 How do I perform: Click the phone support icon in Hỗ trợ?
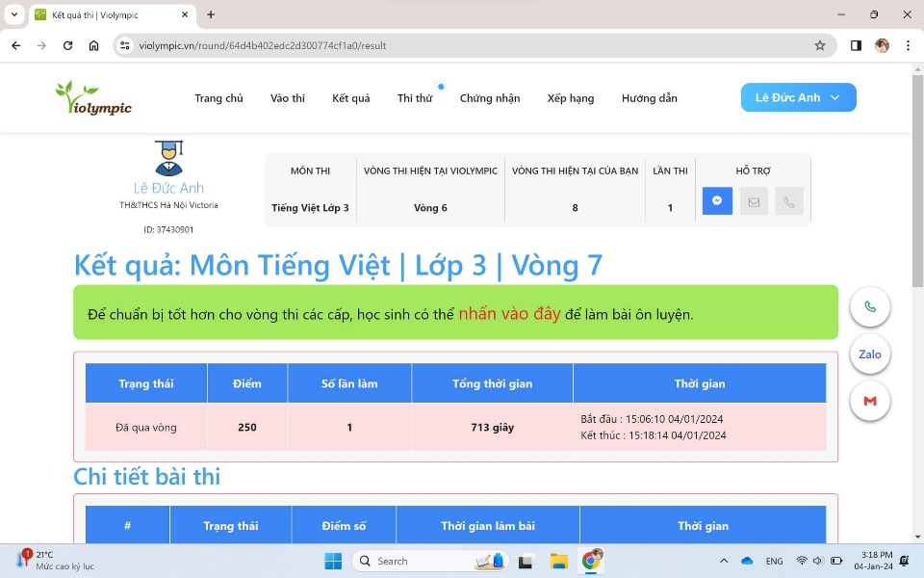[789, 201]
